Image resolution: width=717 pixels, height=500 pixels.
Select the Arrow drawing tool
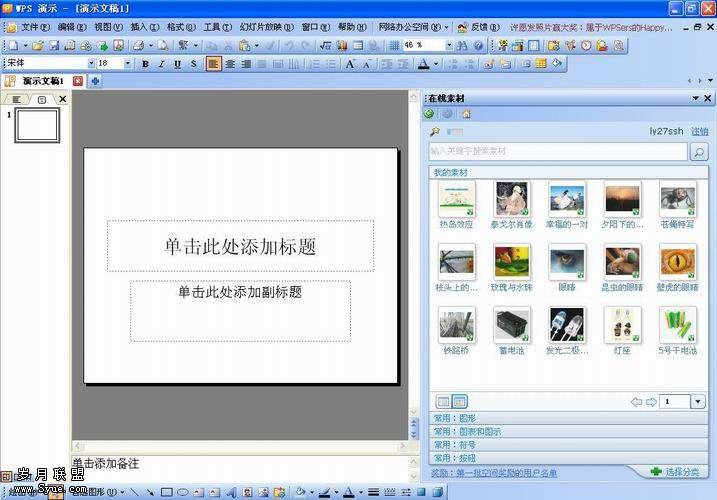point(150,492)
